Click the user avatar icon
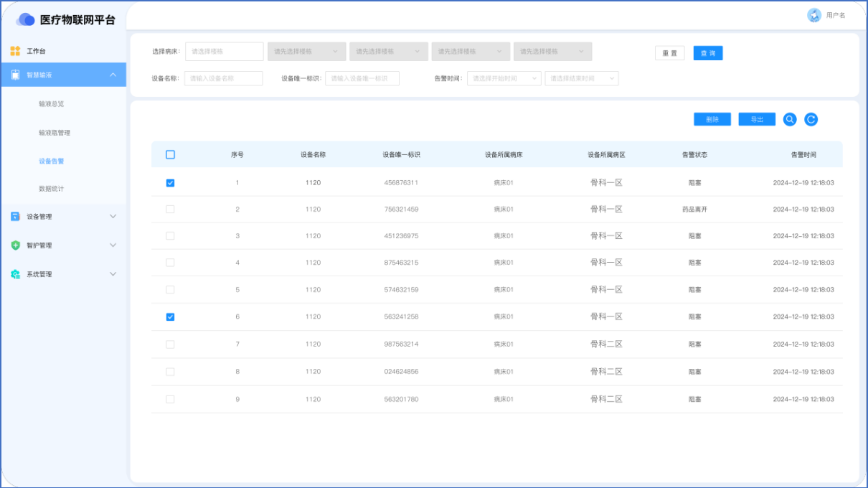 pos(814,15)
